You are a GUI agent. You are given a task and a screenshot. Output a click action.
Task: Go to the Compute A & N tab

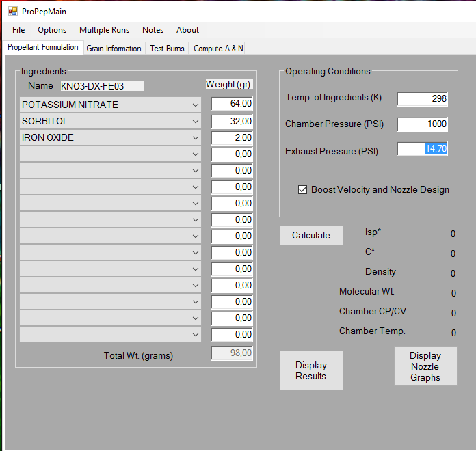(x=217, y=49)
